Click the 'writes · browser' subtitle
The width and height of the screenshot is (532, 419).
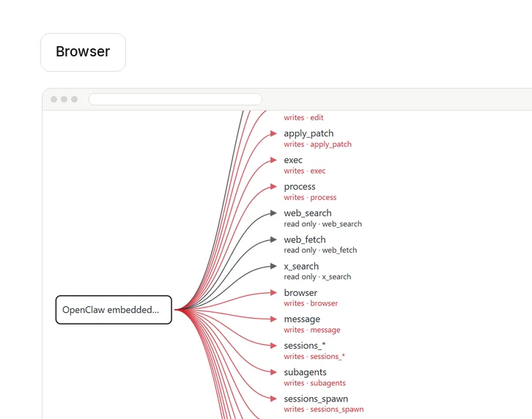[311, 303]
